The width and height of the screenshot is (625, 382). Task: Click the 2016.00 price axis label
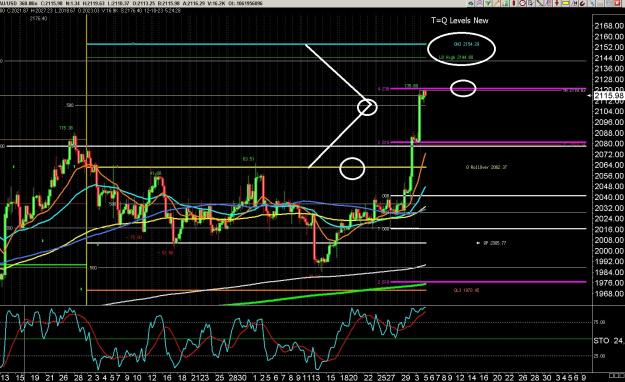point(609,229)
